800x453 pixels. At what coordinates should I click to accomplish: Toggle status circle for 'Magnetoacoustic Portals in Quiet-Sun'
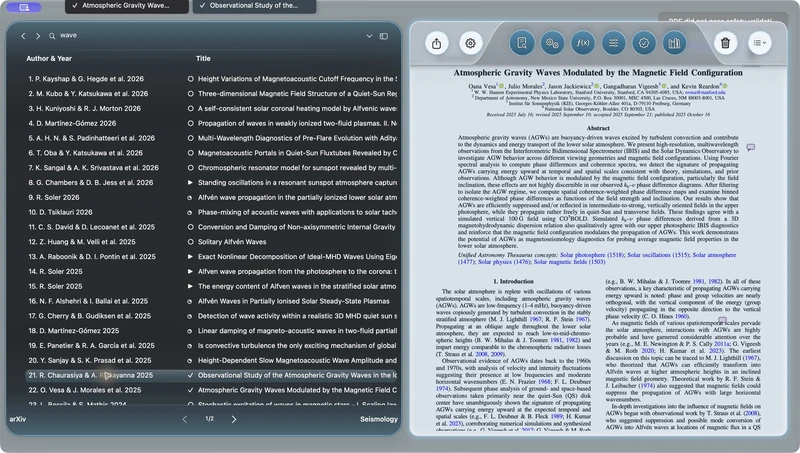click(x=190, y=153)
